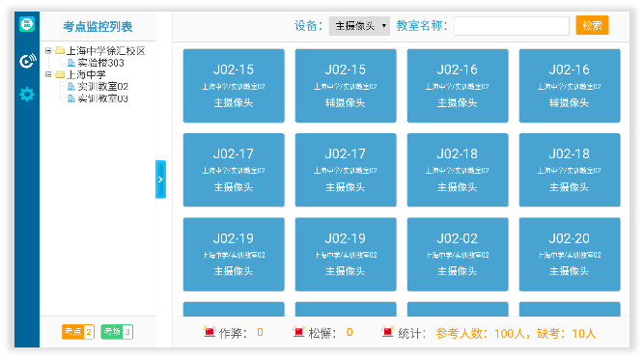Screen dimensions: 644x360
Task: Click the 作弊 alarm light icon
Action: pos(210,332)
